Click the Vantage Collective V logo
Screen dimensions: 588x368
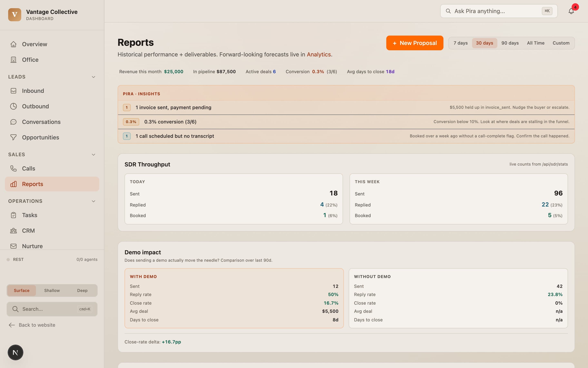[14, 15]
